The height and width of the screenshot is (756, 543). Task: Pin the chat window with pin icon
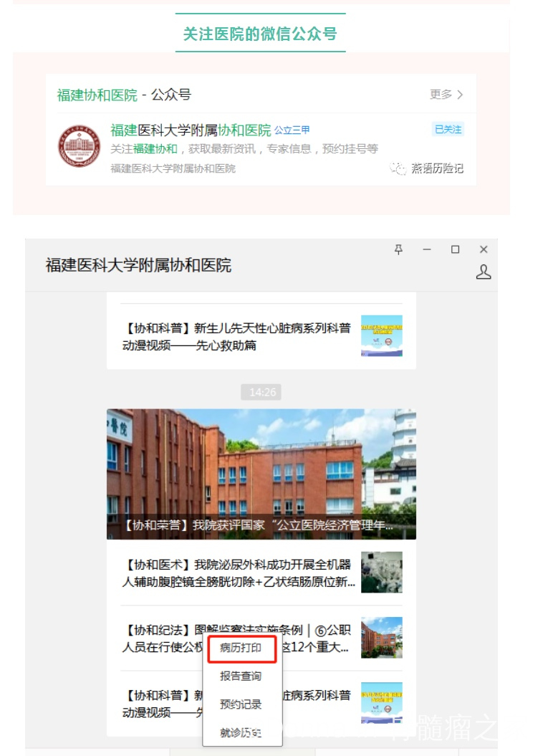click(x=398, y=249)
